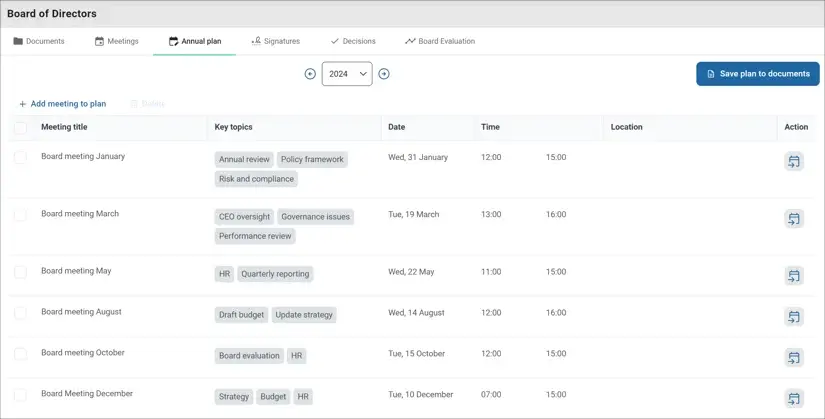Select the Board meeting May row checkbox

click(20, 272)
